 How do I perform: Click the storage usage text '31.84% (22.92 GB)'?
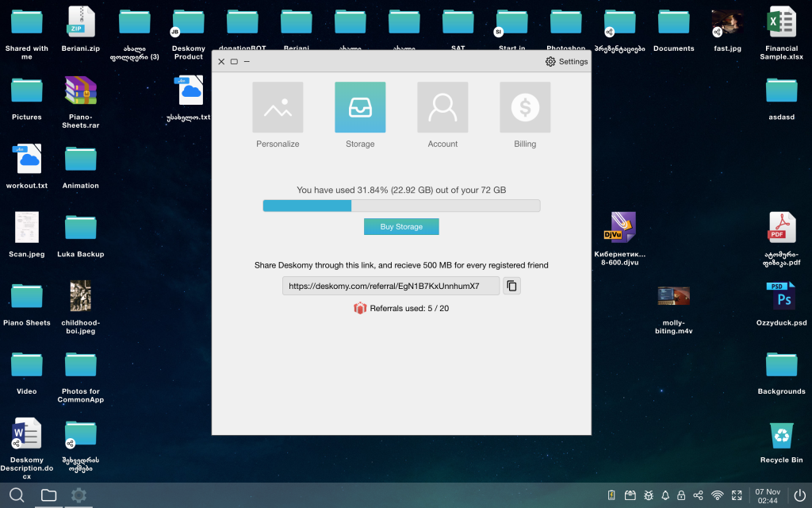(x=395, y=190)
